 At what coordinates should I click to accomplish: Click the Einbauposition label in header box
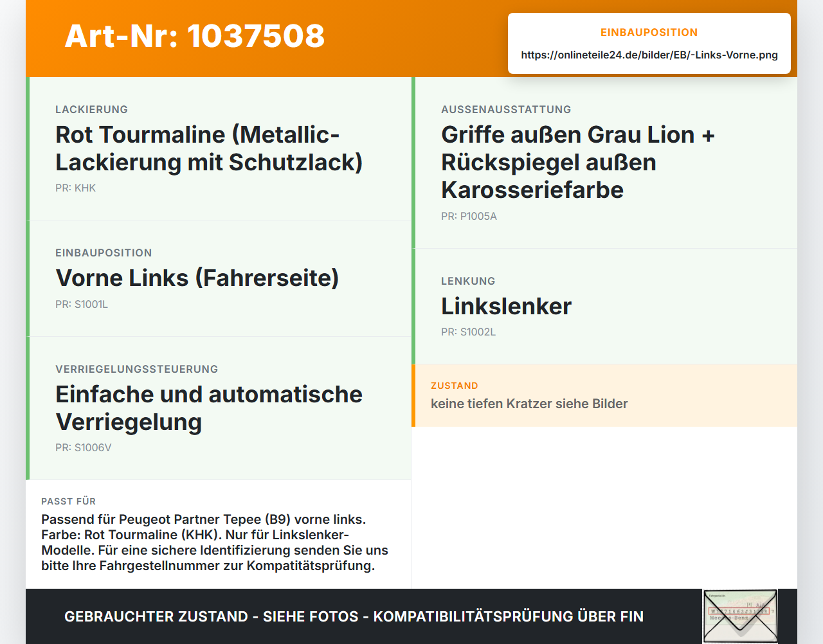[x=649, y=32]
